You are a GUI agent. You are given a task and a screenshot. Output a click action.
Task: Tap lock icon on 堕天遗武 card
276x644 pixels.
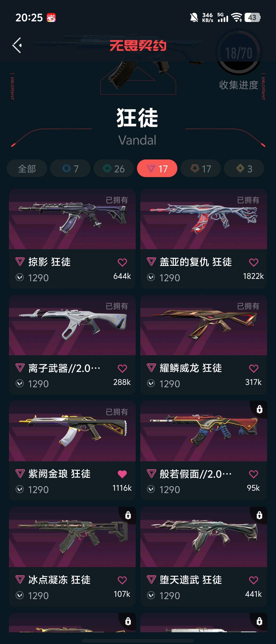[x=259, y=515]
